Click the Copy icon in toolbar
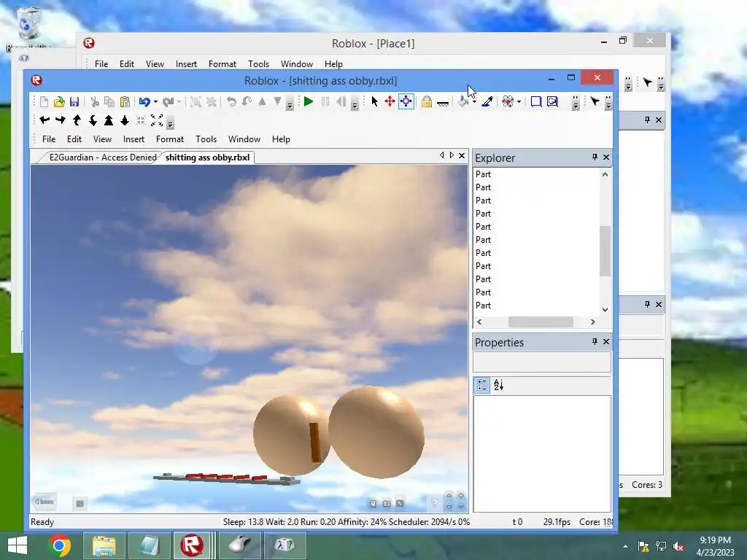Screen dimensions: 747x560 coord(109,101)
